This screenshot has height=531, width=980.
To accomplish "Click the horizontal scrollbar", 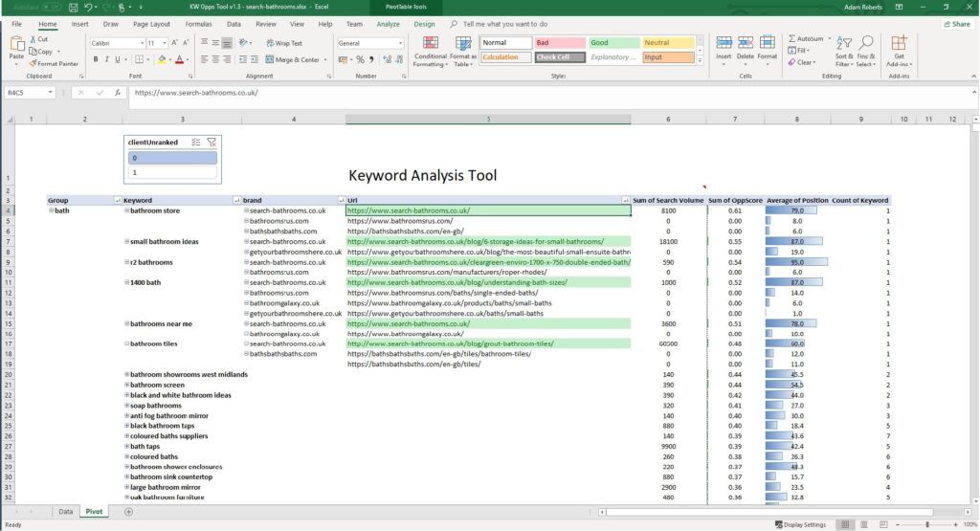I will tap(768, 512).
